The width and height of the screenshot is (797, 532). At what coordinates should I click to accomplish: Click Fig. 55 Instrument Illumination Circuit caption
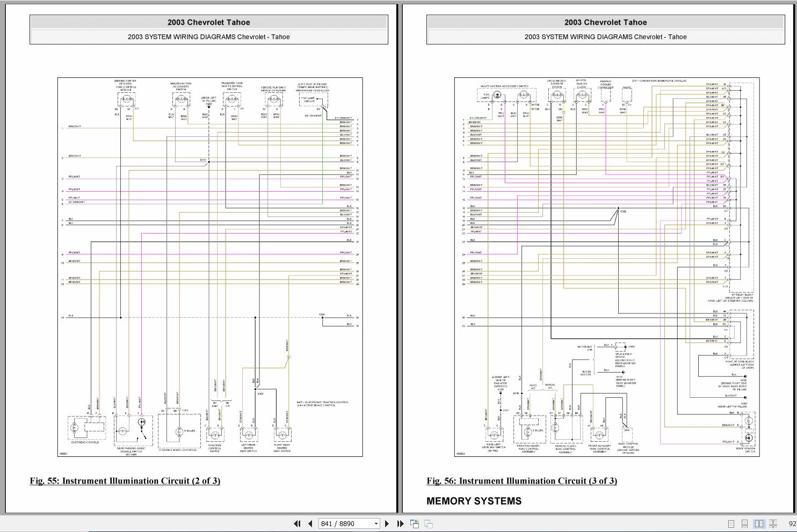125,480
